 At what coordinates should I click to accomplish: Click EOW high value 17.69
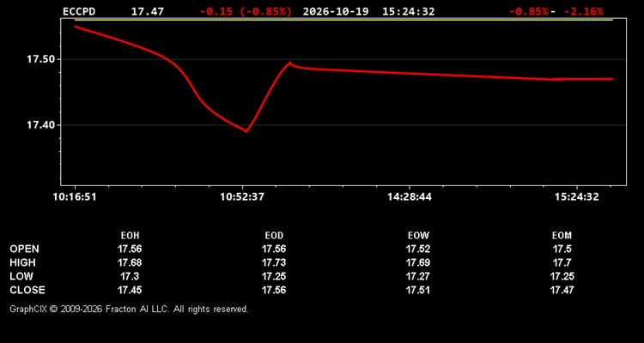[418, 262]
